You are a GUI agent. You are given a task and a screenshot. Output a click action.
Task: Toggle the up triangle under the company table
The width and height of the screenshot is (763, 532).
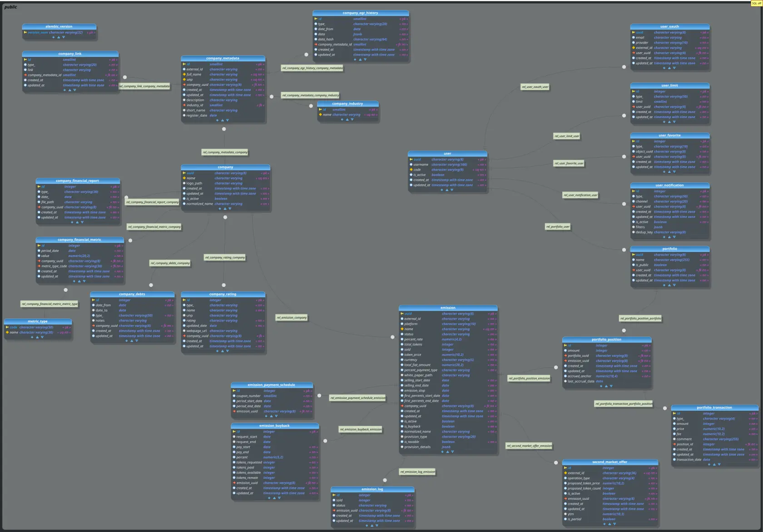pos(224,208)
